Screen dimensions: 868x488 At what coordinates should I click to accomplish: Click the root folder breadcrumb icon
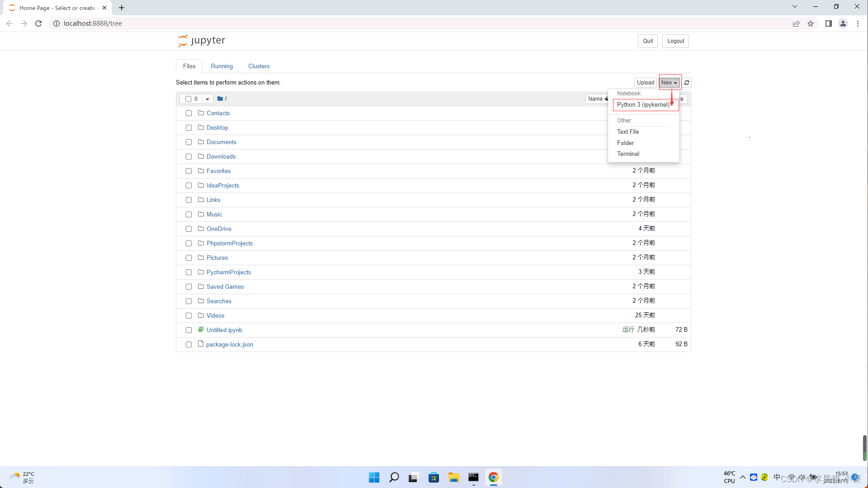[220, 99]
